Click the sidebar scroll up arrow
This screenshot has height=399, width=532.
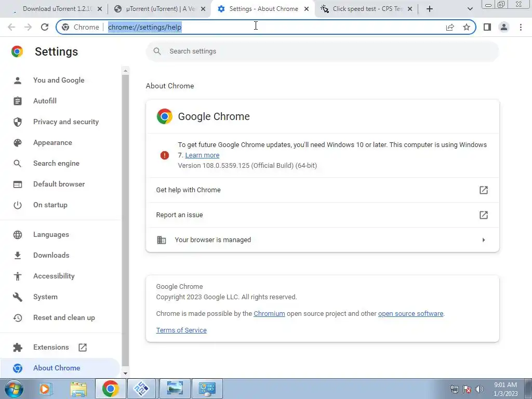tap(125, 71)
